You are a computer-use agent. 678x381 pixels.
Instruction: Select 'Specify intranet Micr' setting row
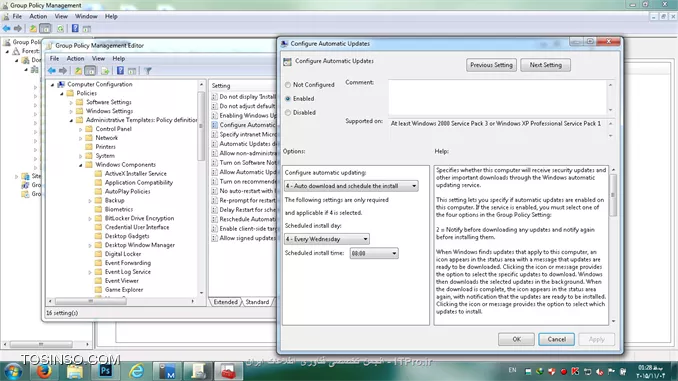click(244, 134)
